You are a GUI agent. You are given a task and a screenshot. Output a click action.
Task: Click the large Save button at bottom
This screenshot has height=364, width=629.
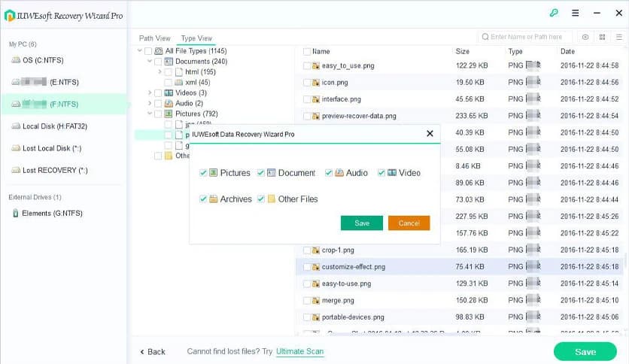pyautogui.click(x=585, y=351)
